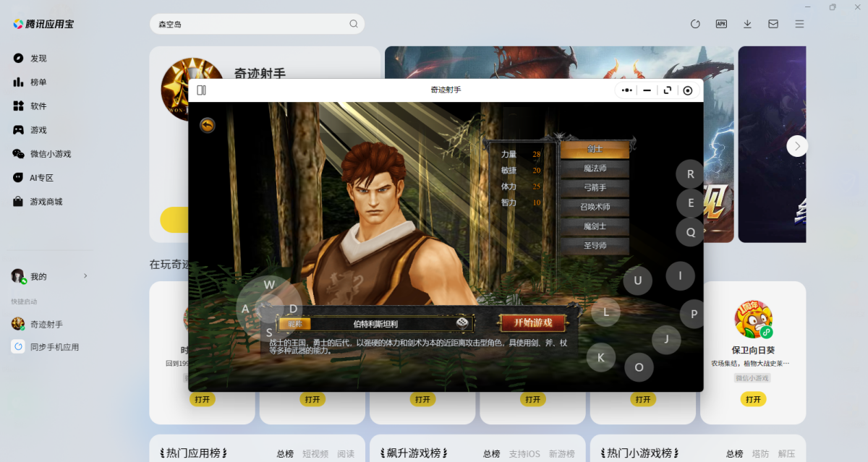
Task: Select the 魔法师 character class
Action: (x=595, y=168)
